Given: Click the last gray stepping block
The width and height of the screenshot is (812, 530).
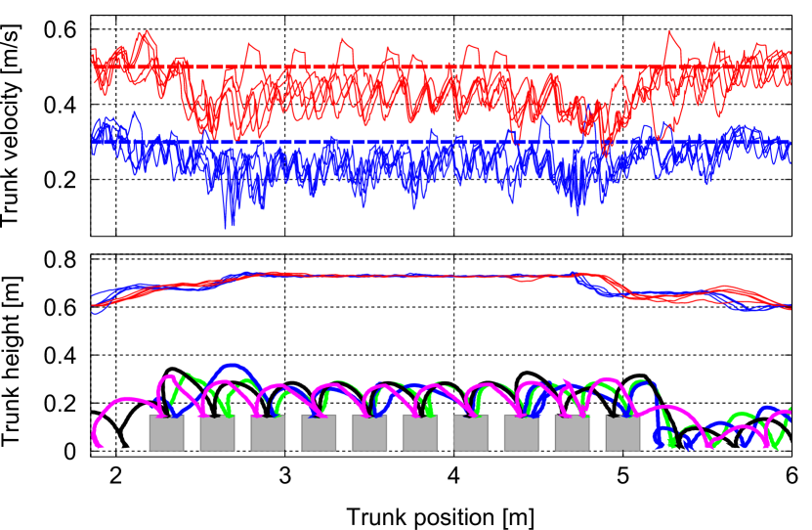Looking at the screenshot, I should click(x=623, y=433).
